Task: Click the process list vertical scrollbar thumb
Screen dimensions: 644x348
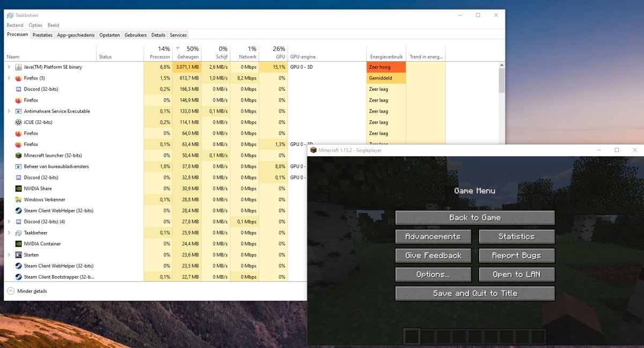Action: (x=502, y=80)
